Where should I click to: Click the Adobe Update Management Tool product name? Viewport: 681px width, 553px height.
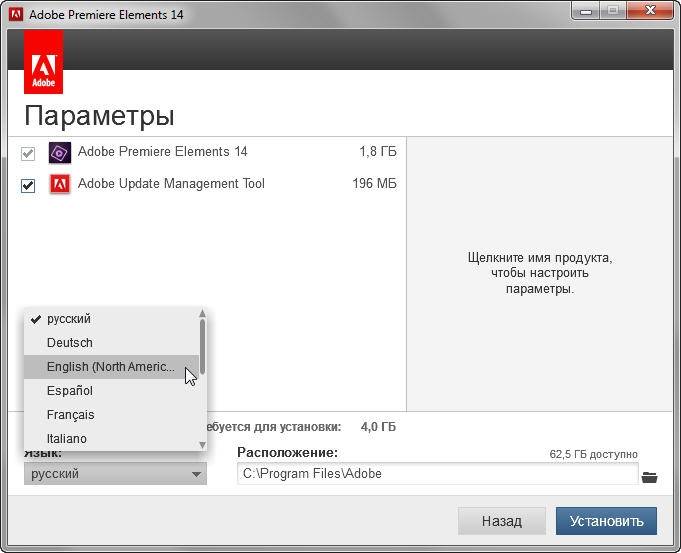pos(171,184)
